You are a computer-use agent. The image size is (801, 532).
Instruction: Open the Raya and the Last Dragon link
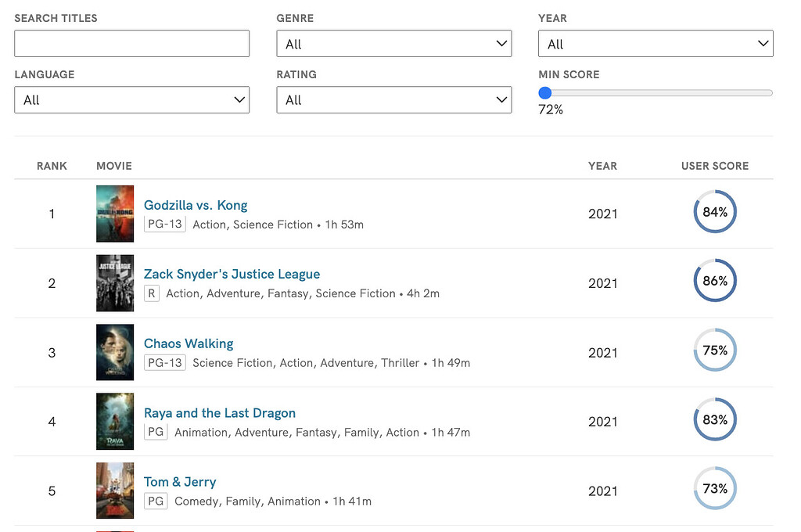pos(220,413)
